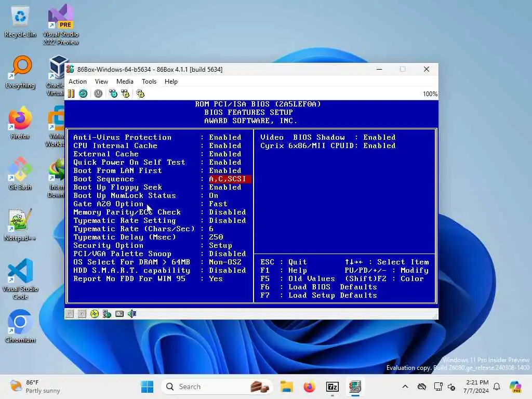The height and width of the screenshot is (399, 532).
Task: Click the CPU Internal Cache label
Action: coord(115,145)
